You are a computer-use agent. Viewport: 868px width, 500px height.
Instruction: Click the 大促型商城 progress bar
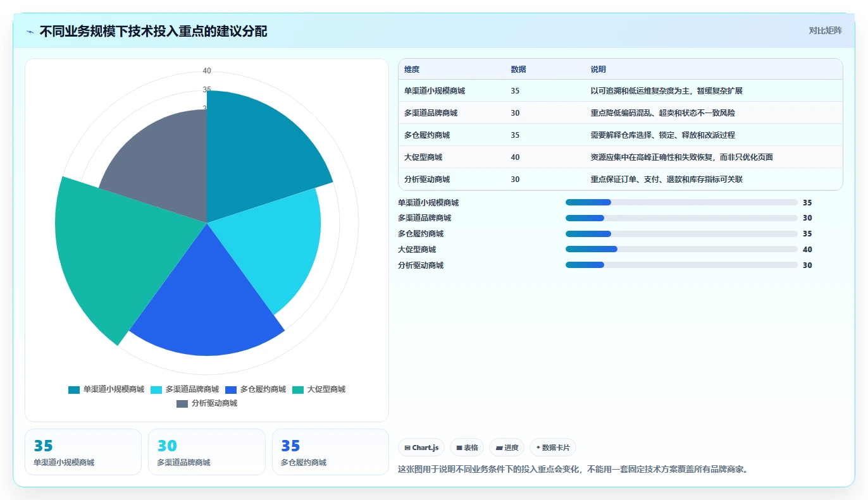coord(681,250)
